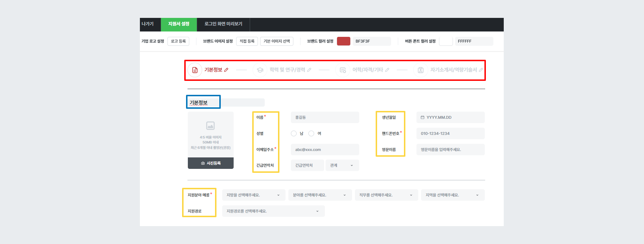Go to 자기소개서/역량기술서 step
The height and width of the screenshot is (244, 644).
454,70
